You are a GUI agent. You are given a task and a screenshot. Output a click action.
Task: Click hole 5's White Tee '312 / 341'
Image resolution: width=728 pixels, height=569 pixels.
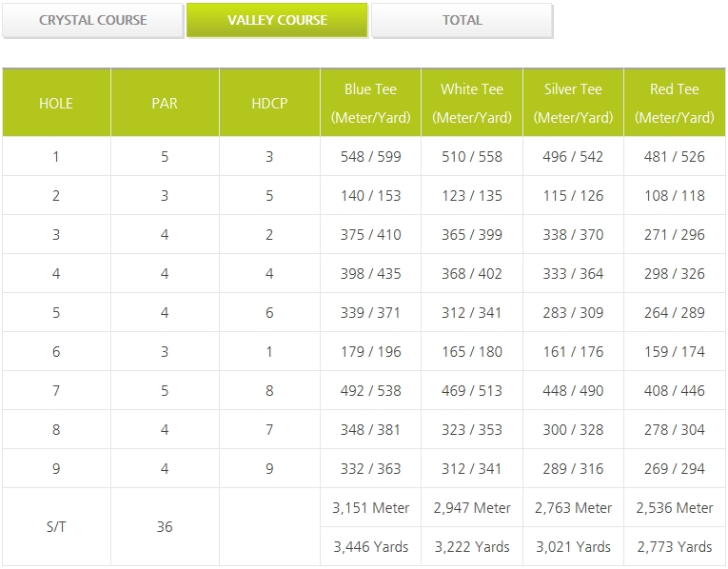click(x=472, y=313)
